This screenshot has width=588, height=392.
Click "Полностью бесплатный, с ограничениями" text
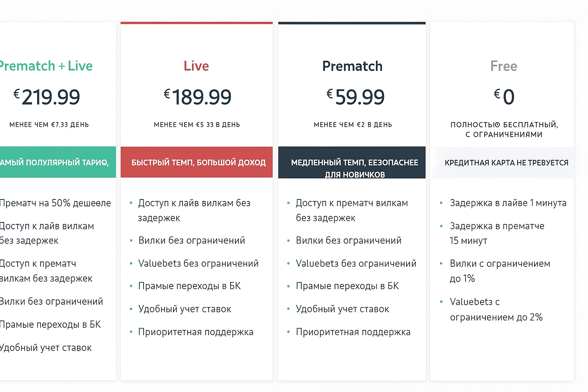click(504, 129)
